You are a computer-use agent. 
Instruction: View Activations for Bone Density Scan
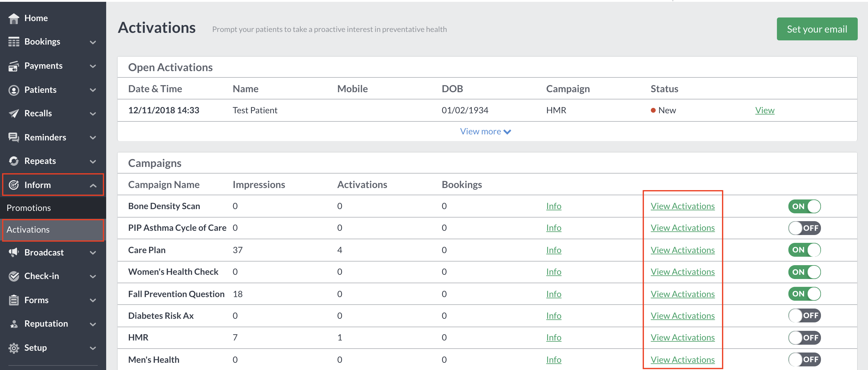pos(682,206)
